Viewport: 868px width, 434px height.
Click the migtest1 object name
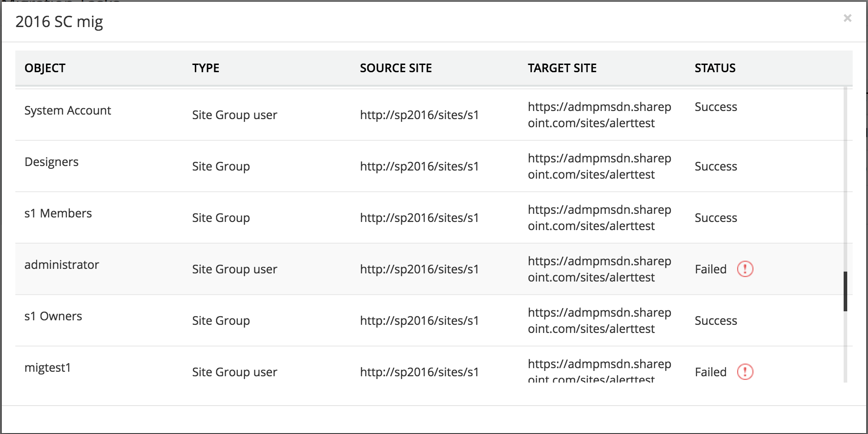point(48,368)
